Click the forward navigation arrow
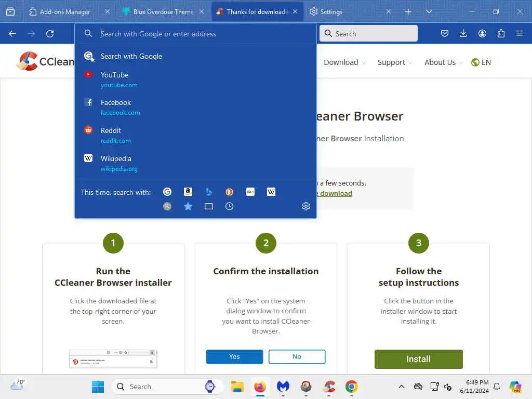532x399 pixels. [31, 33]
